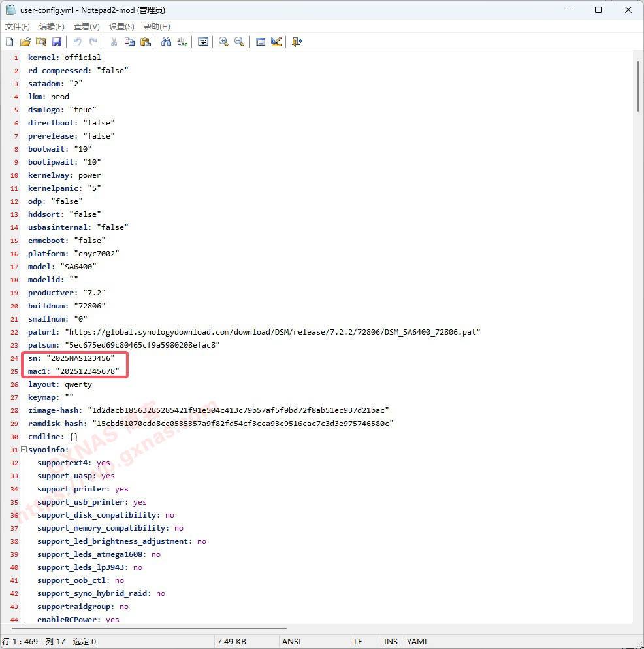Toggle word wrap in the toolbar
This screenshot has height=649, width=644.
tap(203, 42)
